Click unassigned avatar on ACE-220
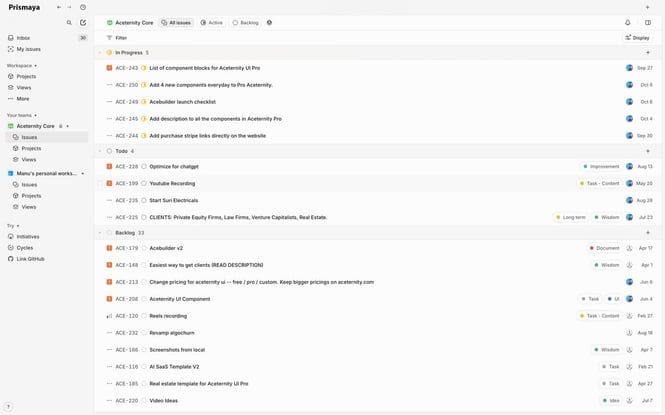The height and width of the screenshot is (415, 665). pos(629,401)
